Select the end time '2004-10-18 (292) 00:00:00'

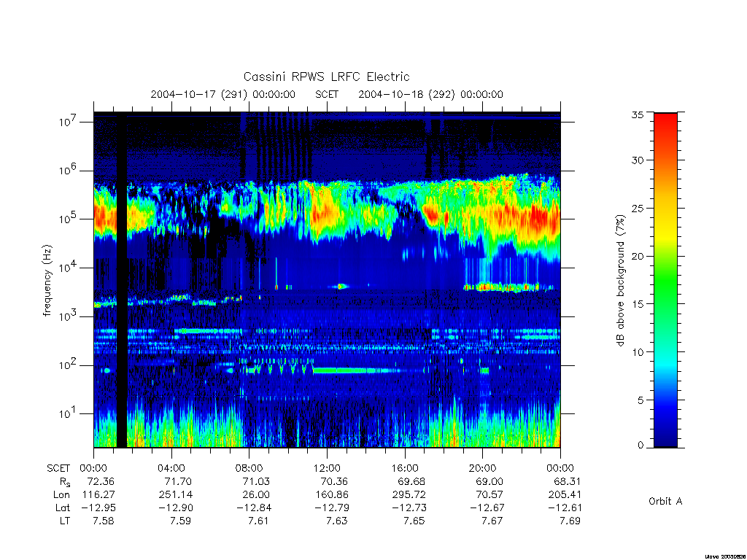coord(430,94)
